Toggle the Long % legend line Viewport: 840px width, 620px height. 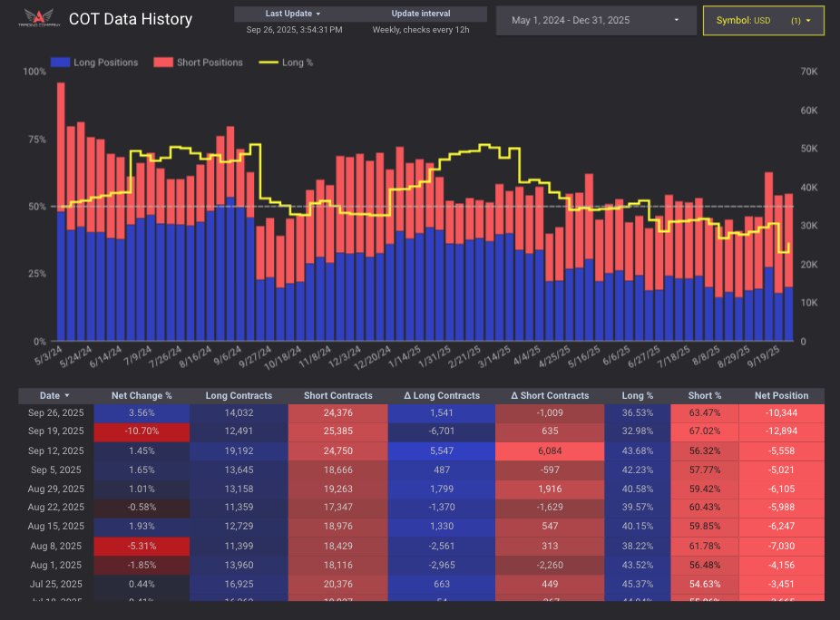(269, 63)
